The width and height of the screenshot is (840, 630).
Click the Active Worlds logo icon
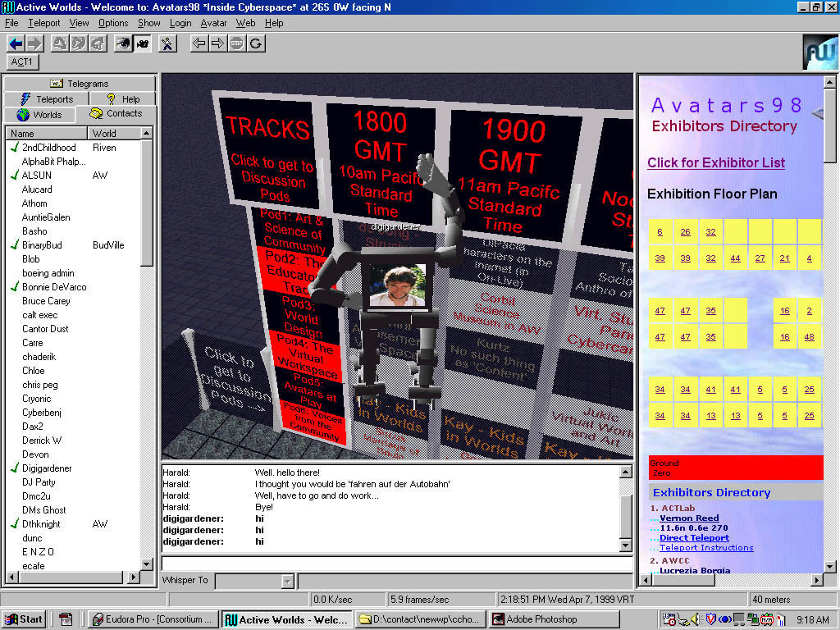tap(819, 52)
